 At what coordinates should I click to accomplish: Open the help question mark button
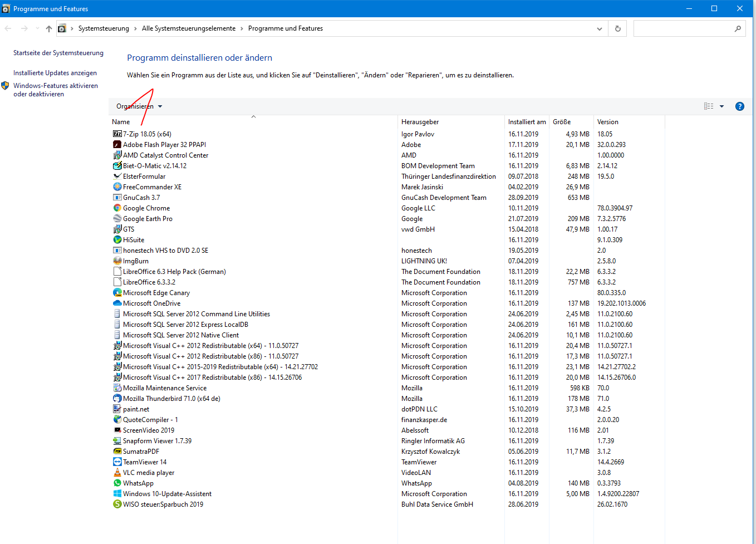point(739,106)
